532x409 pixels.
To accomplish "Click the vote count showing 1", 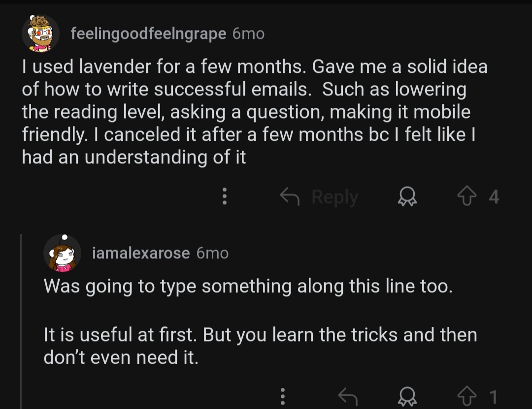I will tap(494, 397).
